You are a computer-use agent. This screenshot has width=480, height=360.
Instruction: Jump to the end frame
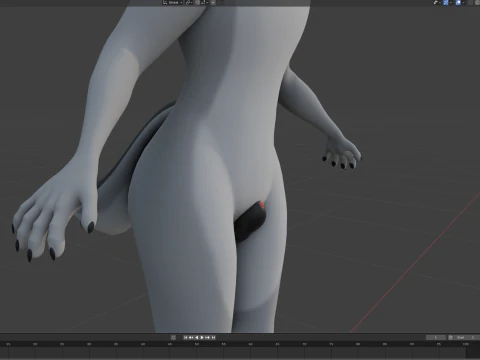213,337
